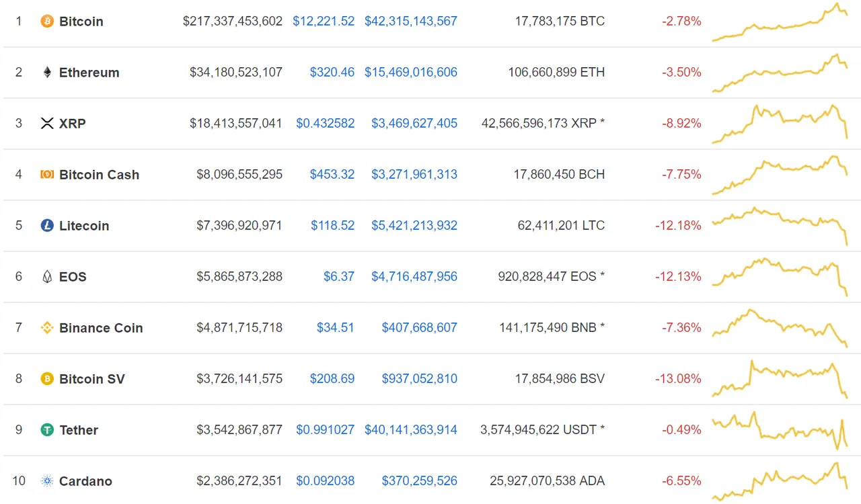Open the Binance Coin name link
Image resolution: width=861 pixels, height=504 pixels.
[x=101, y=328]
